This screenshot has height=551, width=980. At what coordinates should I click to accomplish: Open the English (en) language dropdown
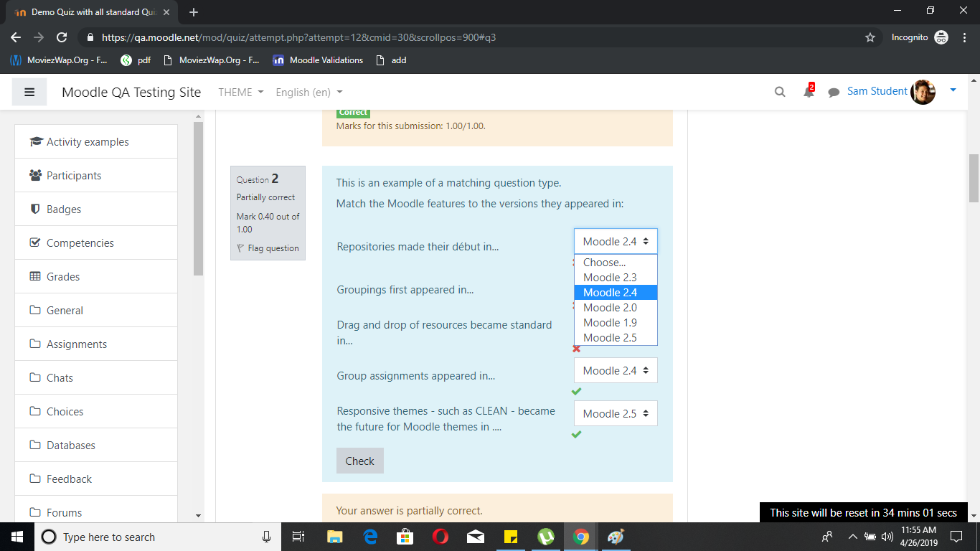pyautogui.click(x=309, y=93)
